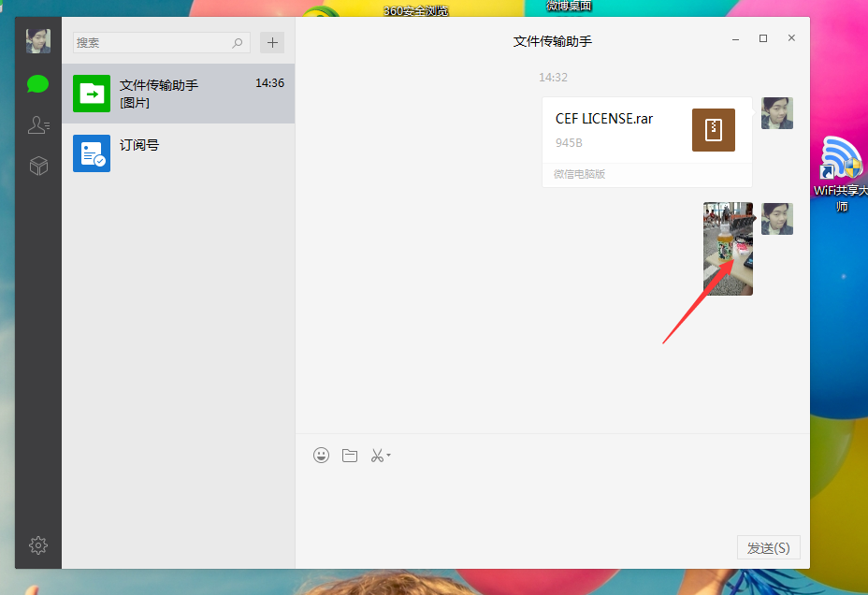Open the 360安全浏览 desktop shortcut label
Screen dimensions: 868x595
tap(415, 10)
